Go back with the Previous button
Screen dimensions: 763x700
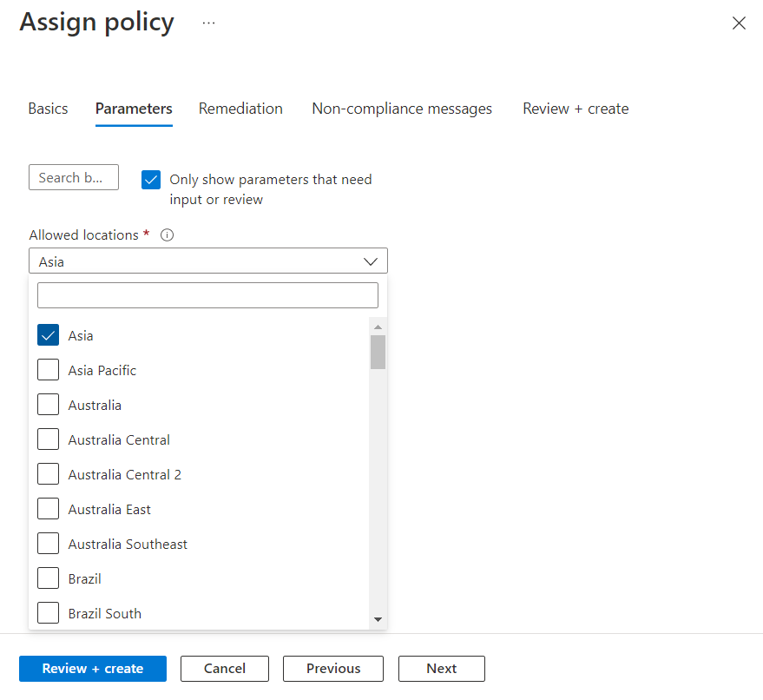point(333,669)
